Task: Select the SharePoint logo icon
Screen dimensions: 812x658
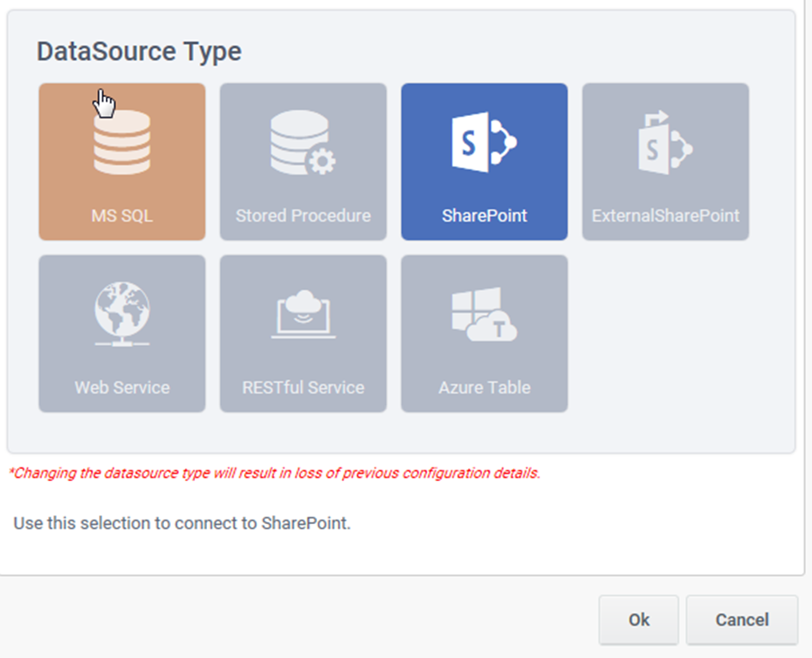Action: click(x=484, y=142)
